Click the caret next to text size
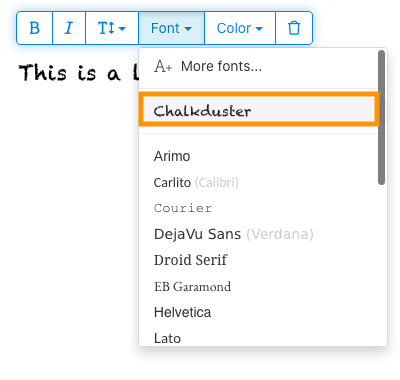 click(x=122, y=29)
